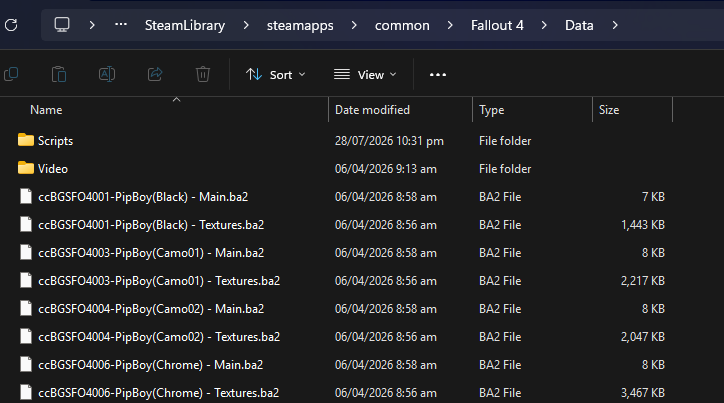Click file icon of PipBoy(Chrome) - Main.ba2

click(x=26, y=364)
